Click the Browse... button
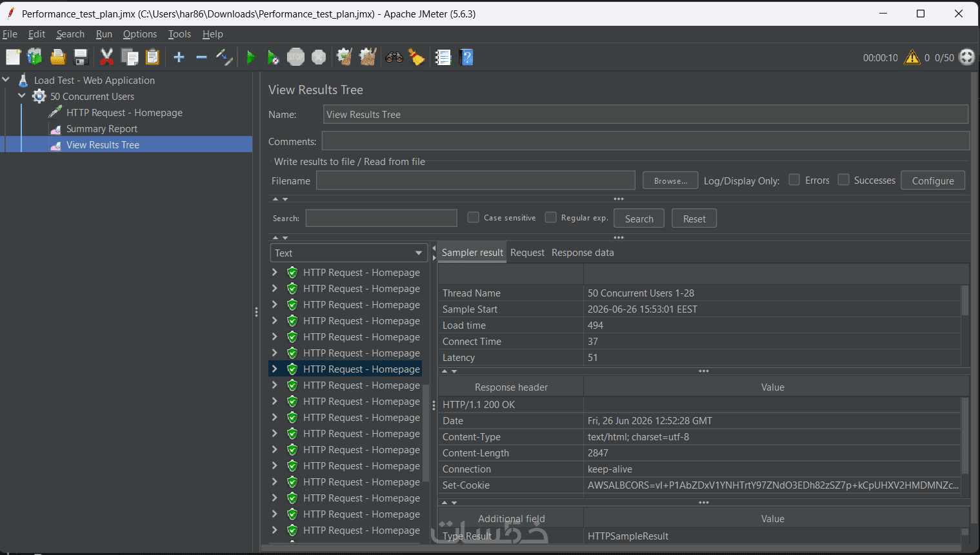This screenshot has height=555, width=980. (x=670, y=180)
